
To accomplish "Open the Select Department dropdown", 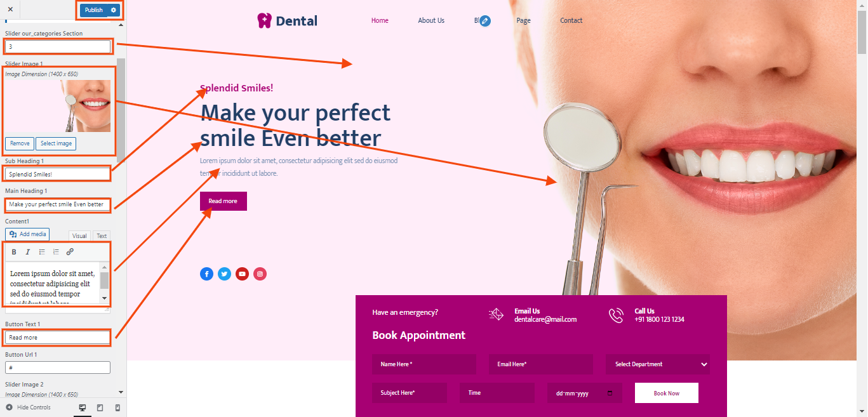I will 658,364.
